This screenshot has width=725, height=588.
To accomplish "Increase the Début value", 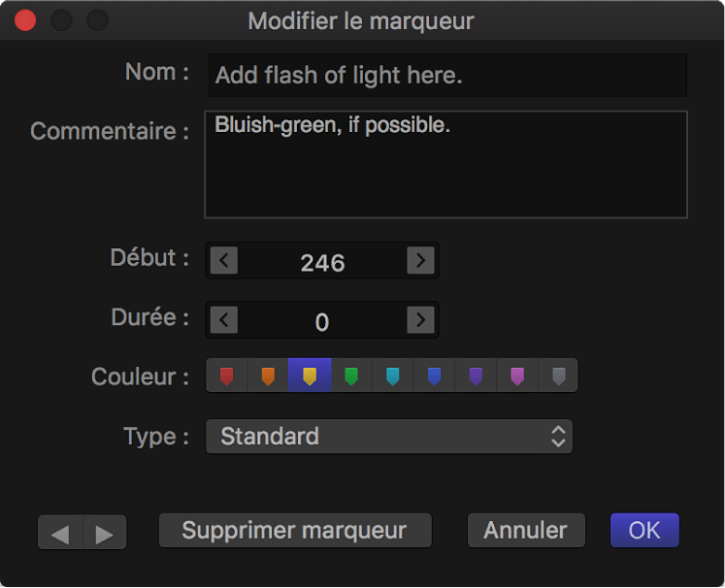I will pos(419,261).
